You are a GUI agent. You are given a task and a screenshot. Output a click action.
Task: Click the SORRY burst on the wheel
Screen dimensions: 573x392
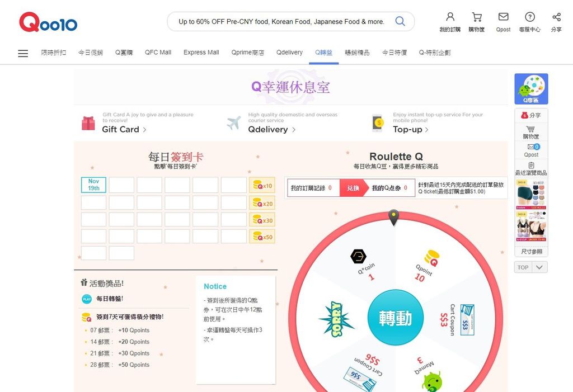(336, 319)
